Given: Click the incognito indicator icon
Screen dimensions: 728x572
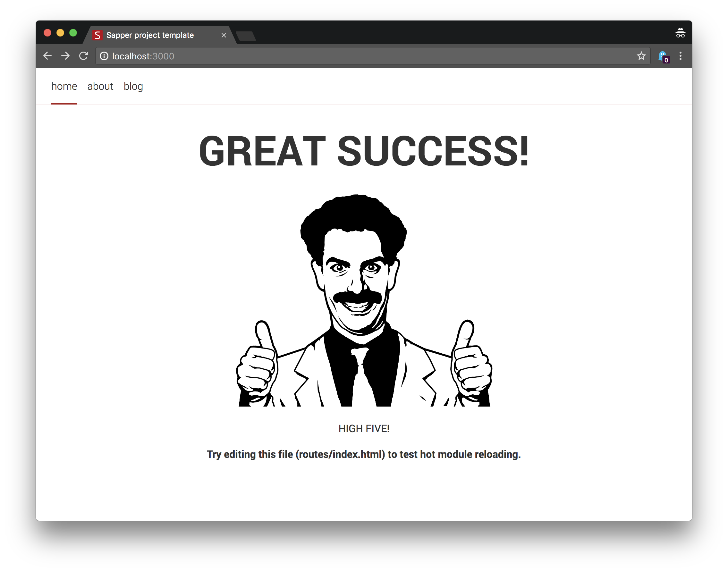Looking at the screenshot, I should [681, 33].
